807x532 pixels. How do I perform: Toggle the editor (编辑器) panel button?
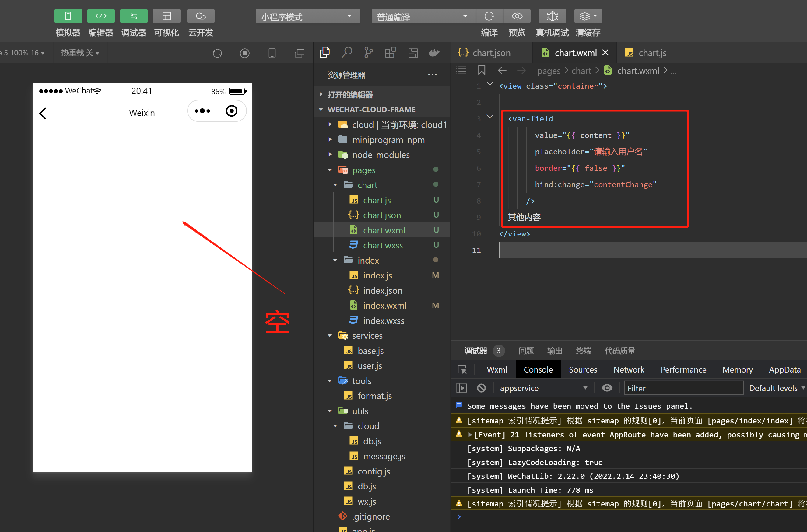(x=101, y=16)
